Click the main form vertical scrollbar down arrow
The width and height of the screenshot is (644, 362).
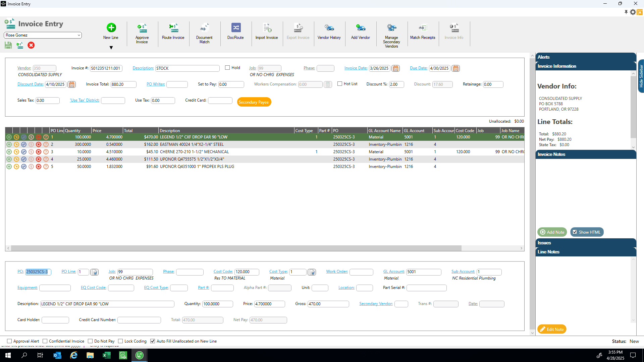click(532, 333)
